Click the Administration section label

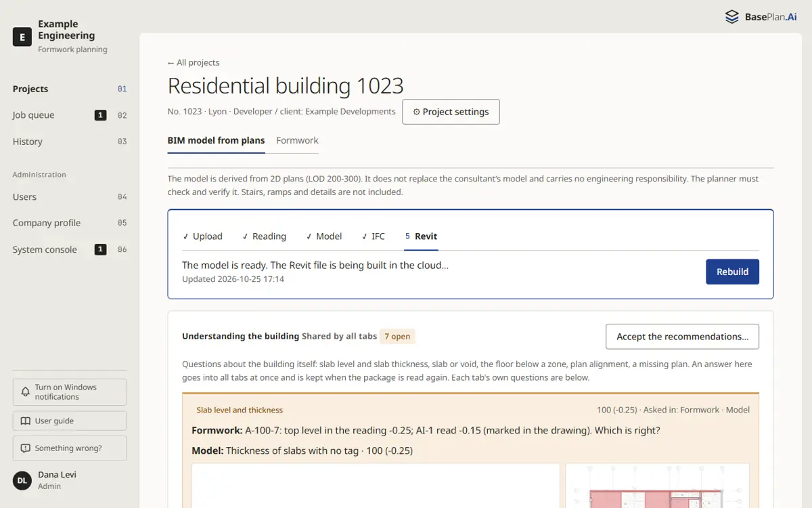pyautogui.click(x=39, y=175)
